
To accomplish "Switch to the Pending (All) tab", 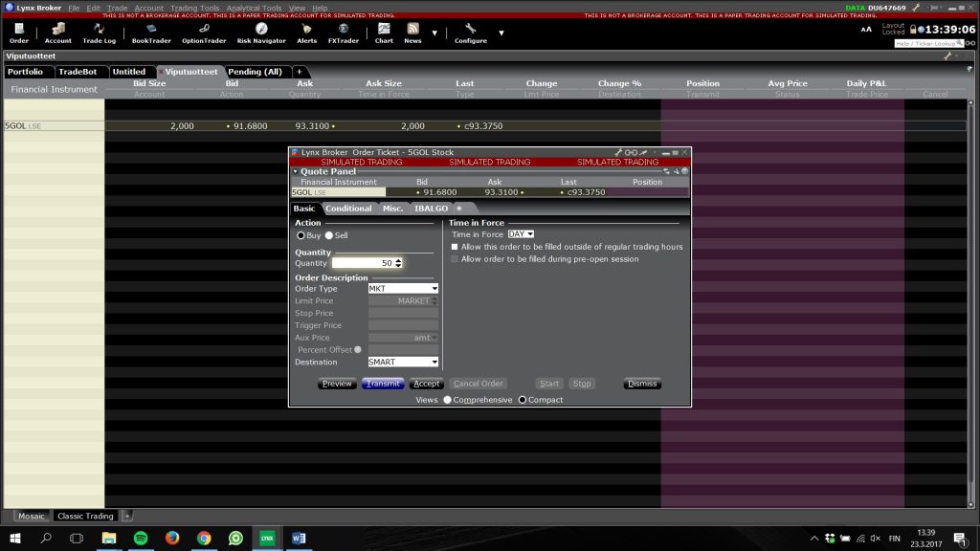I will (x=255, y=72).
